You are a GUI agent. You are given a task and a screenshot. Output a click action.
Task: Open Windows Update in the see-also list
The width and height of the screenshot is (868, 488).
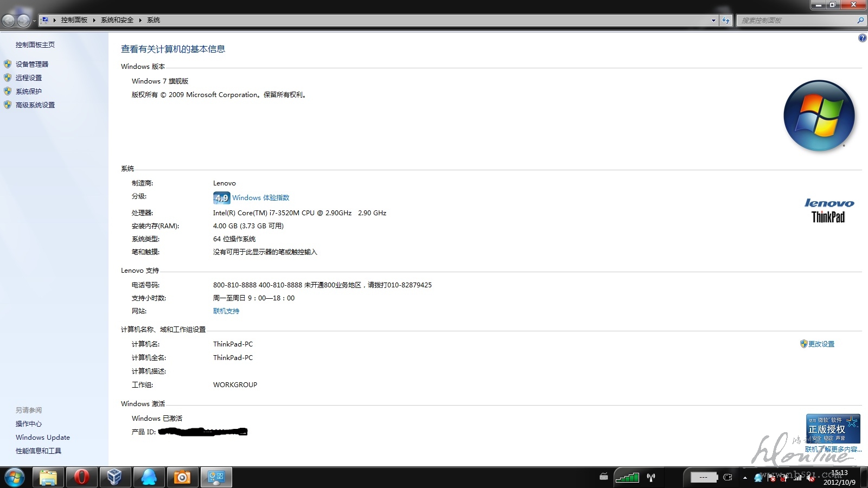coord(43,438)
